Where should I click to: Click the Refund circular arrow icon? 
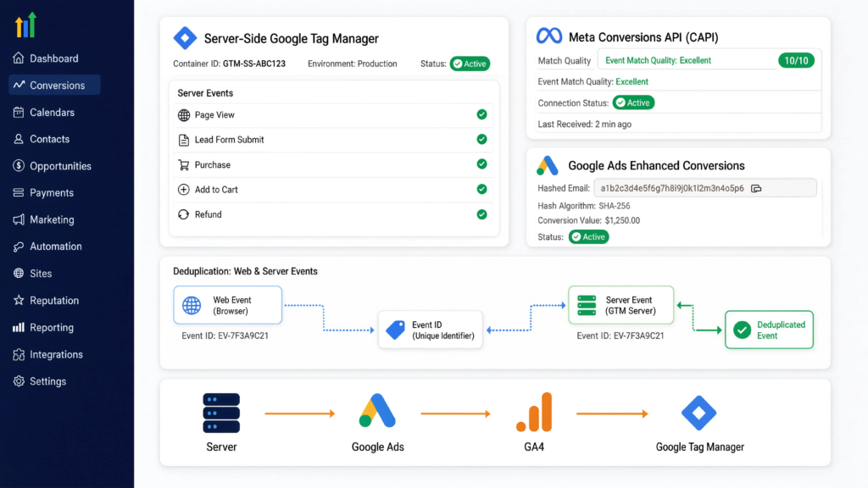coord(184,214)
